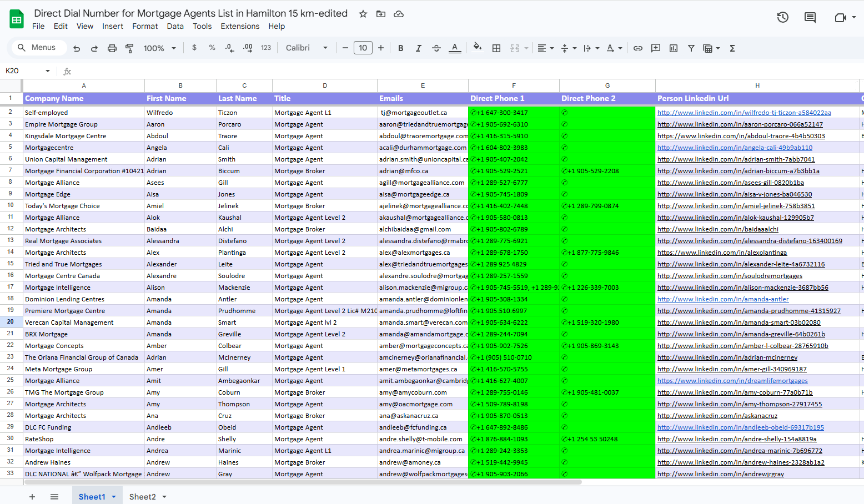Open the Calibri font dropdown
This screenshot has height=504, width=864.
tap(307, 48)
